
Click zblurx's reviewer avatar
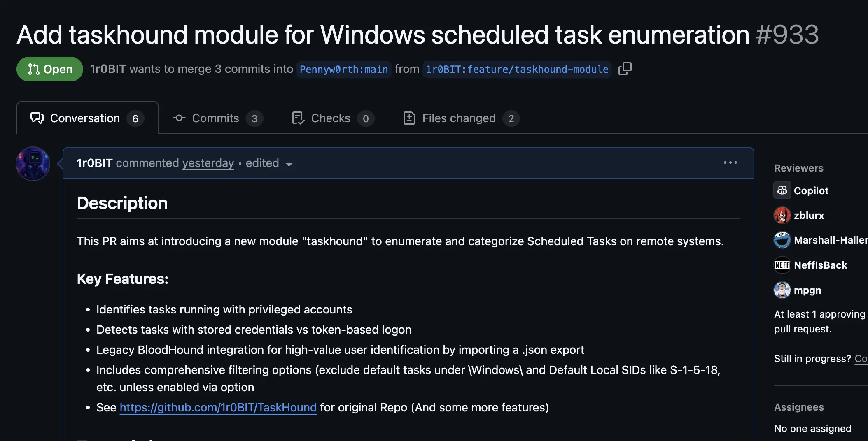pos(782,215)
